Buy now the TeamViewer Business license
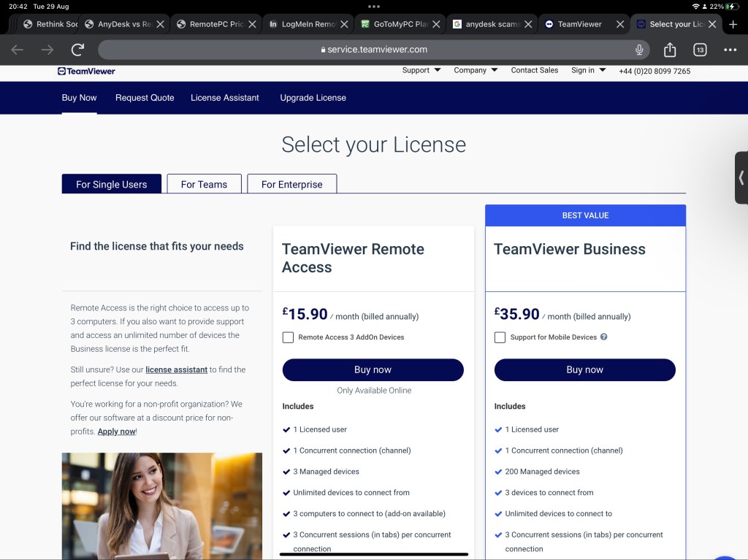Viewport: 748px width, 560px height. coord(585,369)
